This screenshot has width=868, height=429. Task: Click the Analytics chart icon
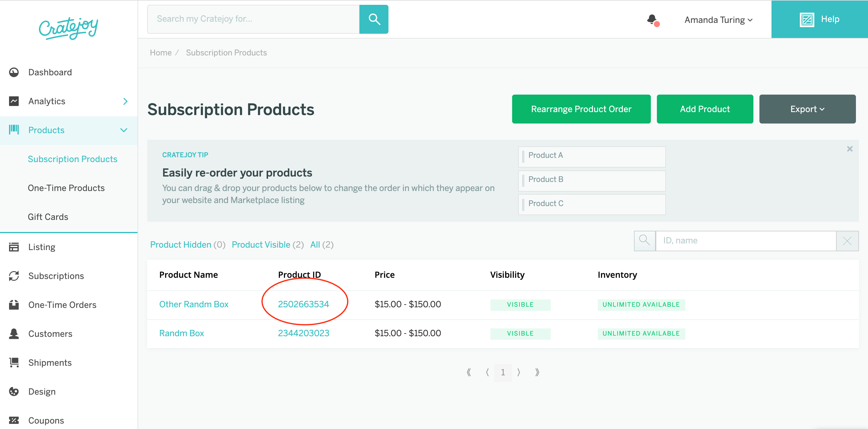14,101
